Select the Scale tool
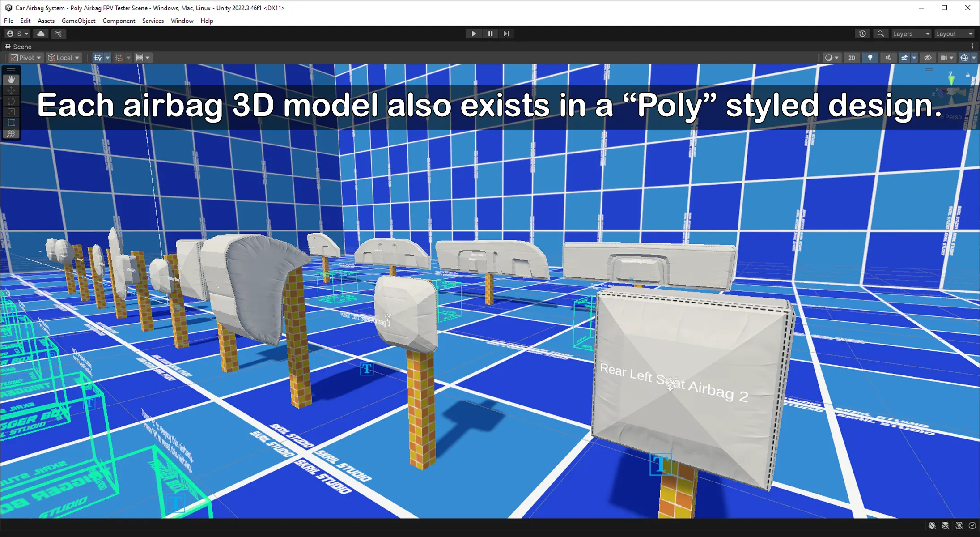 [x=11, y=112]
